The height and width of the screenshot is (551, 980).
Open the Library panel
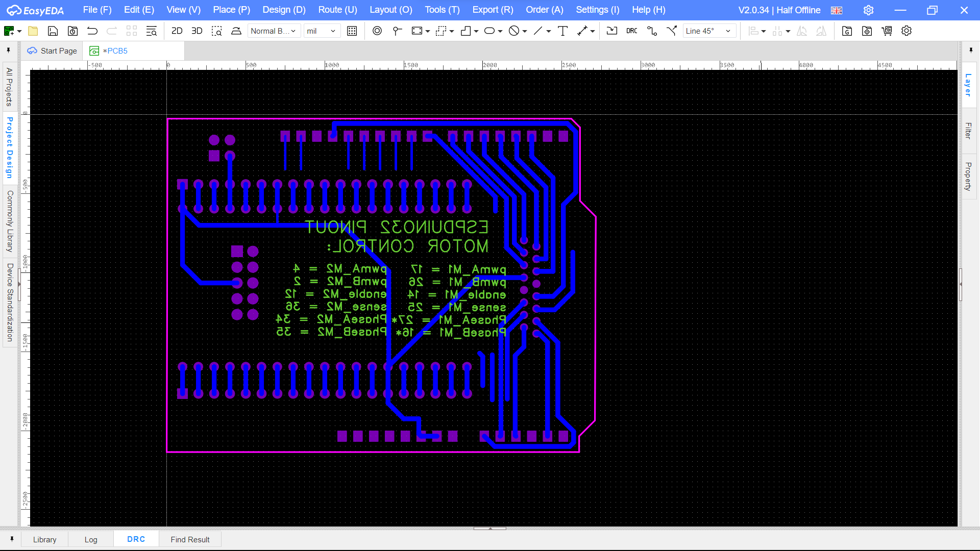(44, 539)
